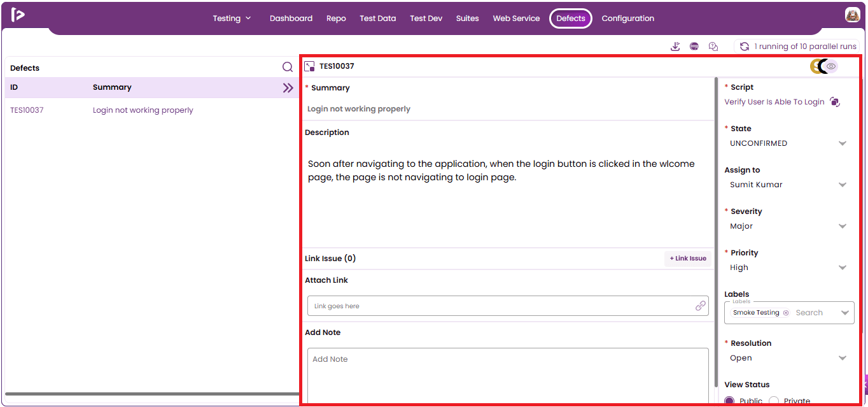Switch to the Web Service tab
The image size is (868, 407).
516,18
